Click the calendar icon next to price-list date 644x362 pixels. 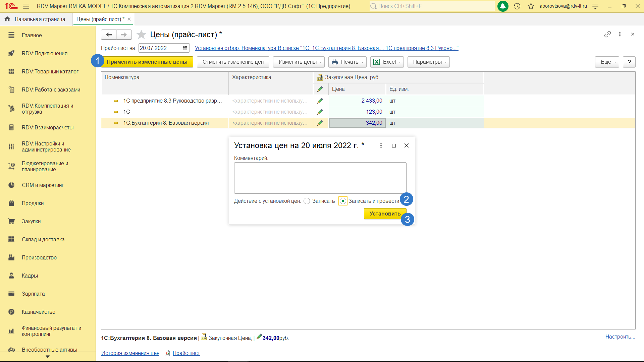point(185,48)
